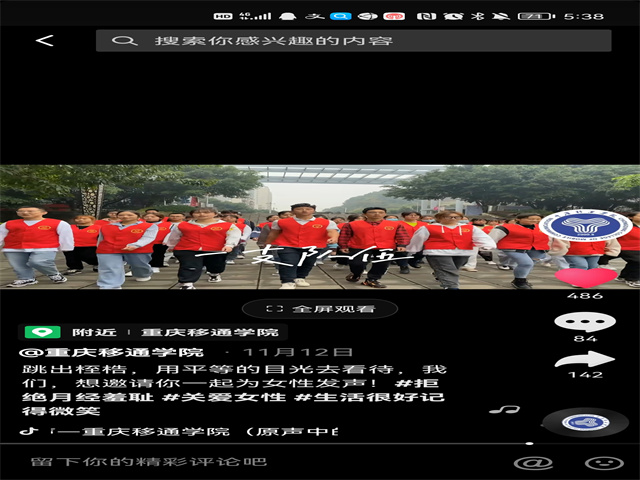Tap the back arrow at top left
The image size is (640, 480).
(44, 41)
